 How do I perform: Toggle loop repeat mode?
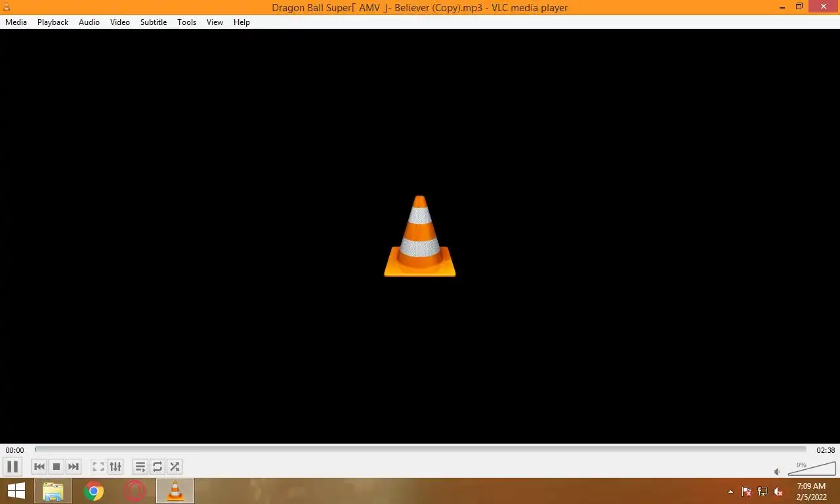click(157, 467)
